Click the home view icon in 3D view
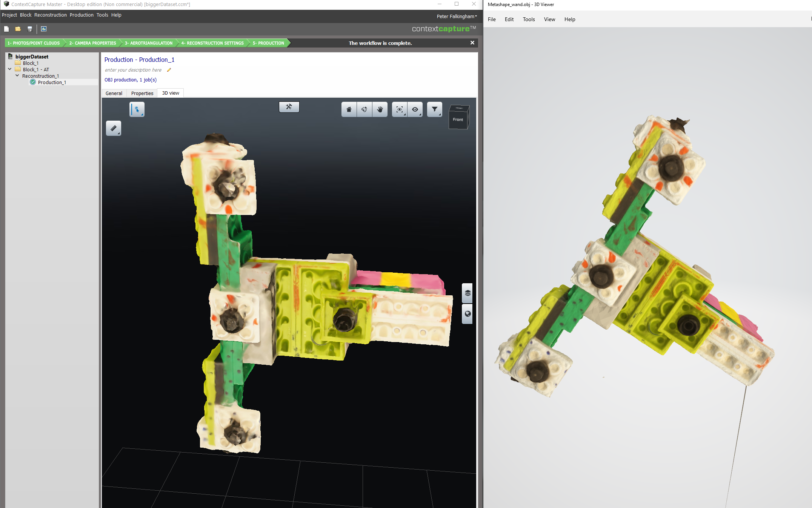Image resolution: width=812 pixels, height=508 pixels. 349,110
